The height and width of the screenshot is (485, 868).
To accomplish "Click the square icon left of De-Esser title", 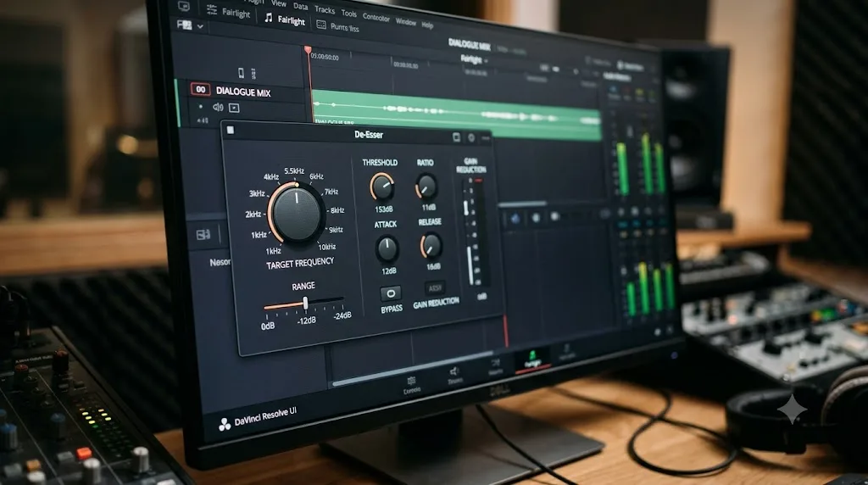I will (231, 130).
